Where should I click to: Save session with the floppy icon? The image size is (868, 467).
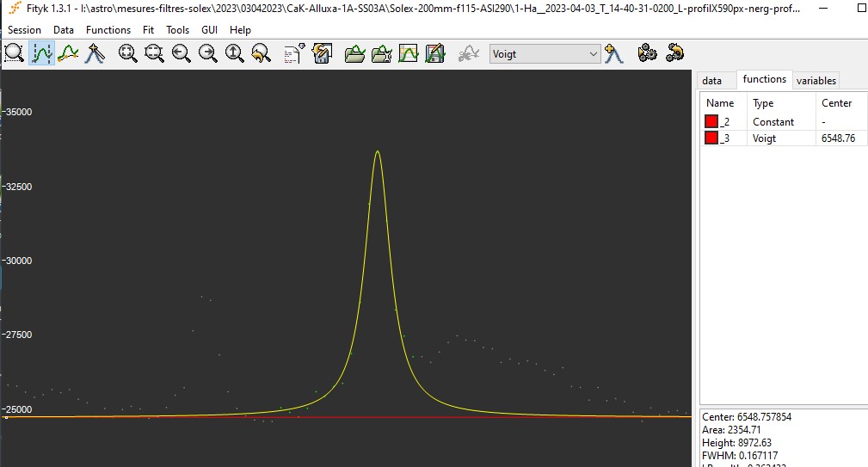pos(321,53)
